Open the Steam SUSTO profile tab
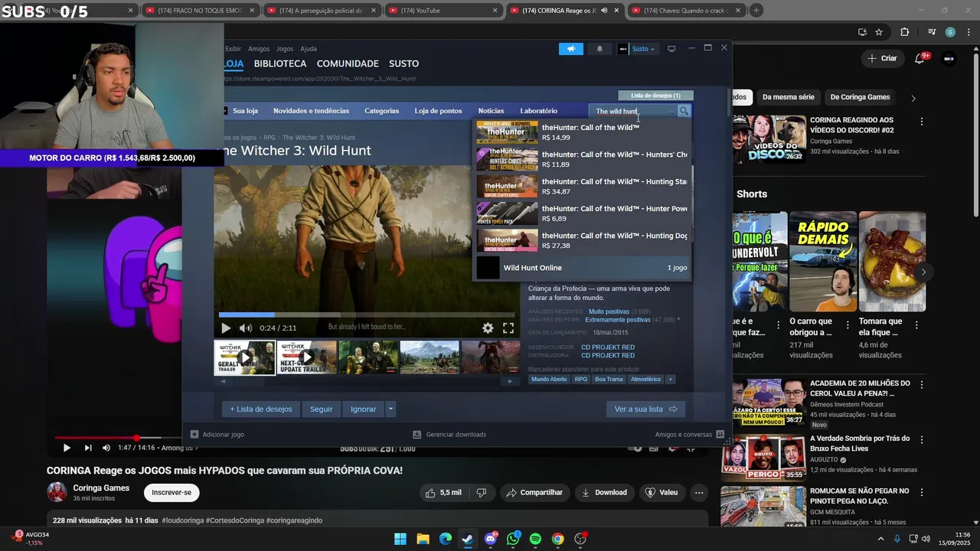Screen dimensions: 980x551 coord(403,64)
